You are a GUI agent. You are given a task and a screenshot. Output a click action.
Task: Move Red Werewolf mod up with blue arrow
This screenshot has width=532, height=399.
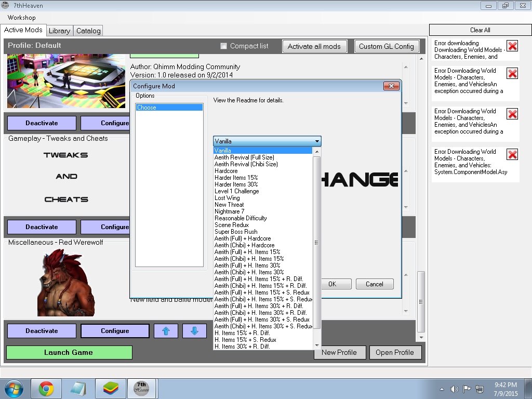(166, 331)
